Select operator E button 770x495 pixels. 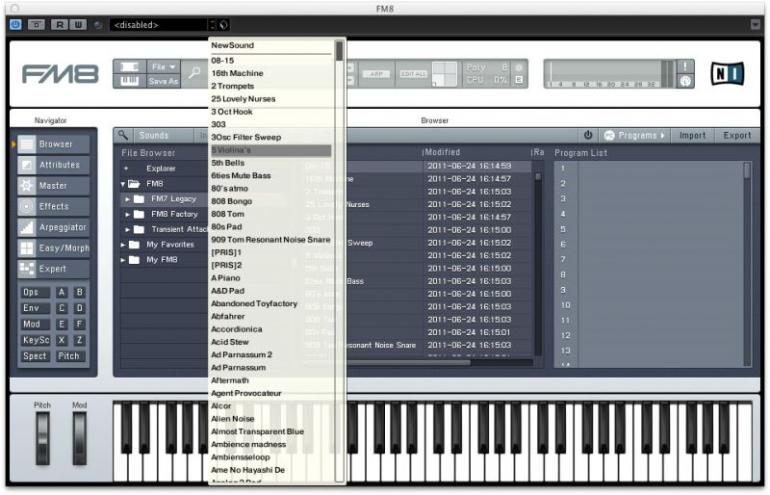pyautogui.click(x=61, y=324)
